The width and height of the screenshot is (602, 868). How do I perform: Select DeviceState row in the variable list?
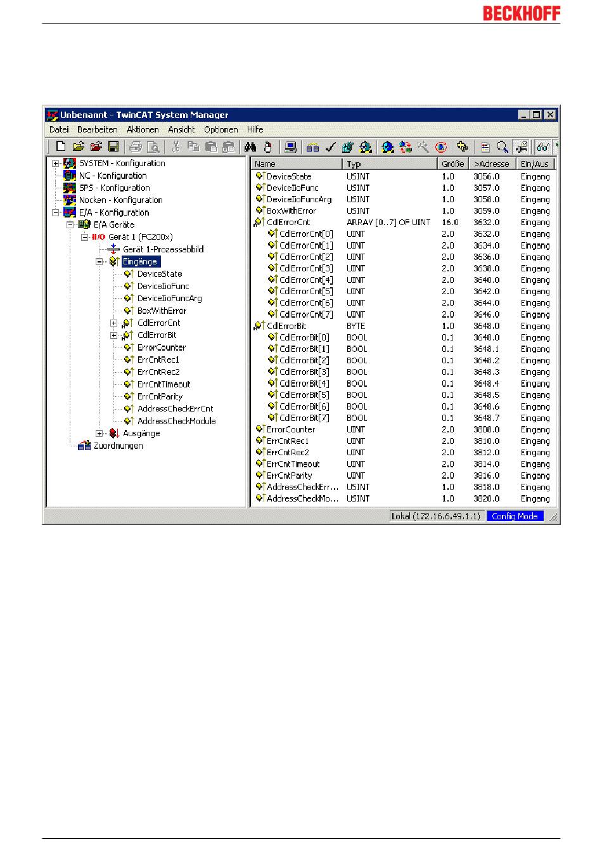(x=404, y=176)
